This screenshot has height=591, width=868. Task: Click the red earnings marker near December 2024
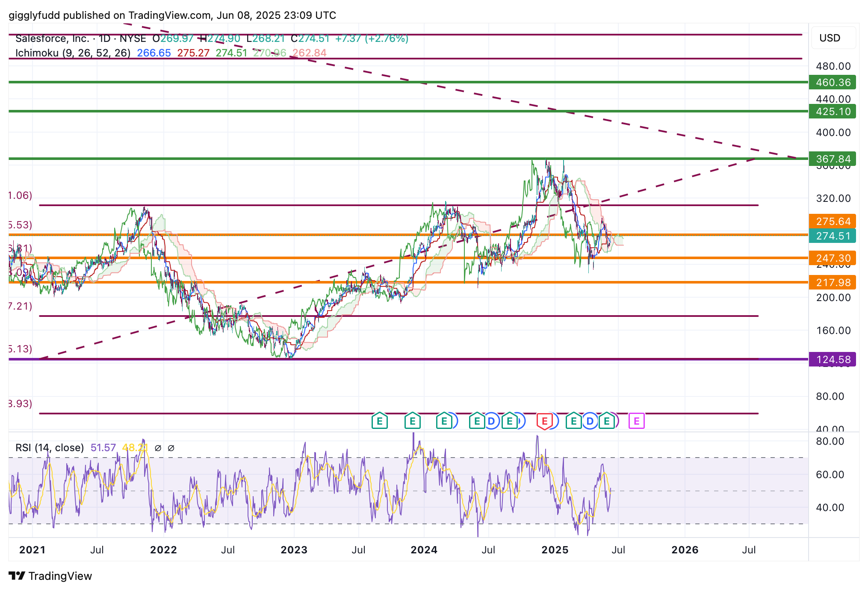click(544, 421)
